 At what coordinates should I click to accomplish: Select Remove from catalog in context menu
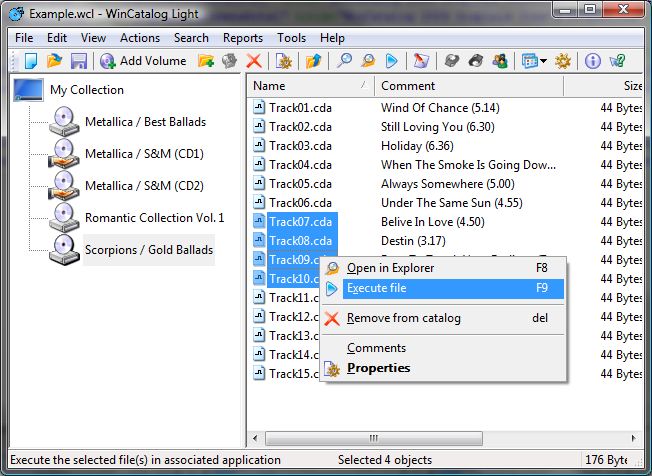point(403,318)
